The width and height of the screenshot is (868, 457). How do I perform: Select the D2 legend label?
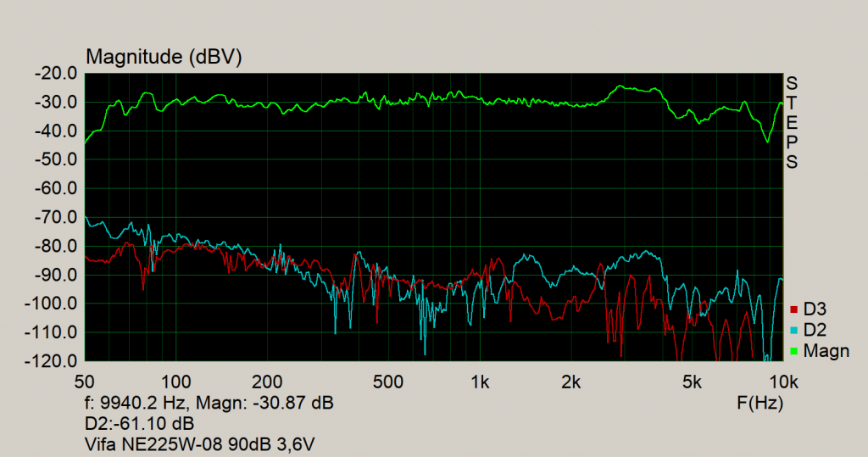click(x=815, y=330)
